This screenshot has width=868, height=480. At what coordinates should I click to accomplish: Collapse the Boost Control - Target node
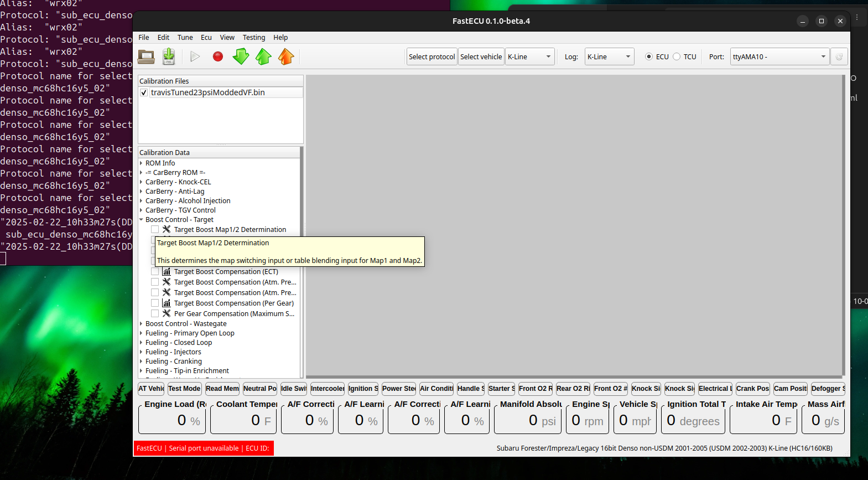141,220
